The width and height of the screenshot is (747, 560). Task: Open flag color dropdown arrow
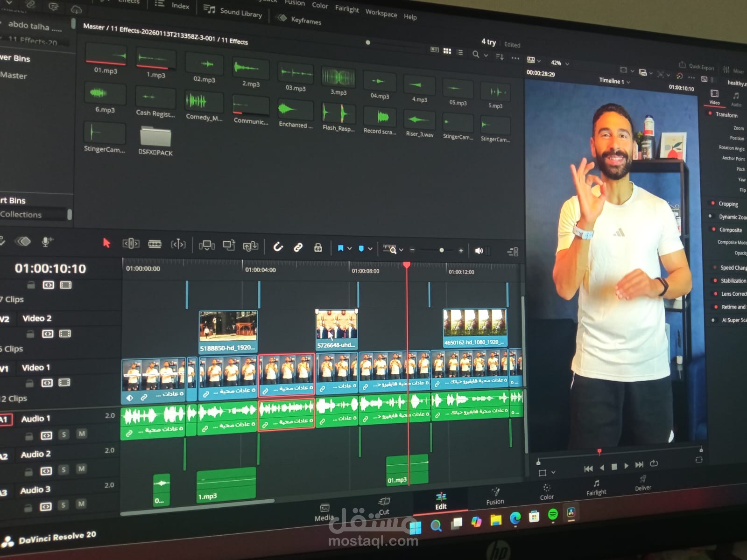click(349, 249)
